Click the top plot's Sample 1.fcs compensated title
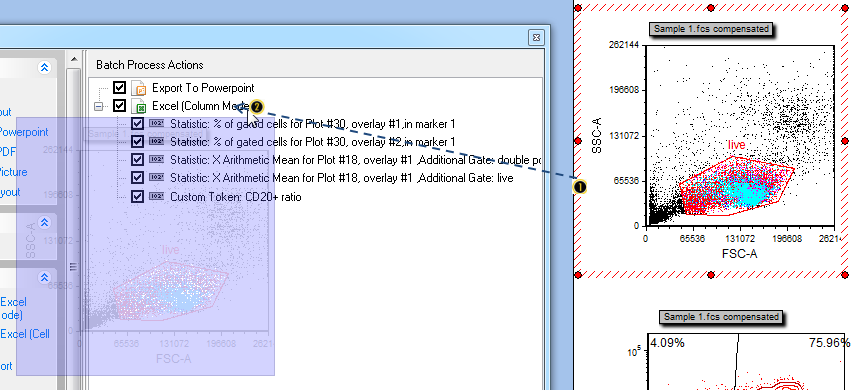 712,29
